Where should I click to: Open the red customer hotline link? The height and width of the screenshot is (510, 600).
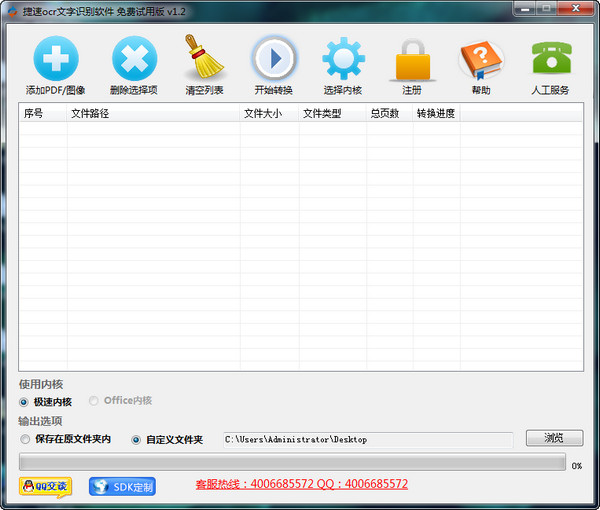click(x=301, y=484)
